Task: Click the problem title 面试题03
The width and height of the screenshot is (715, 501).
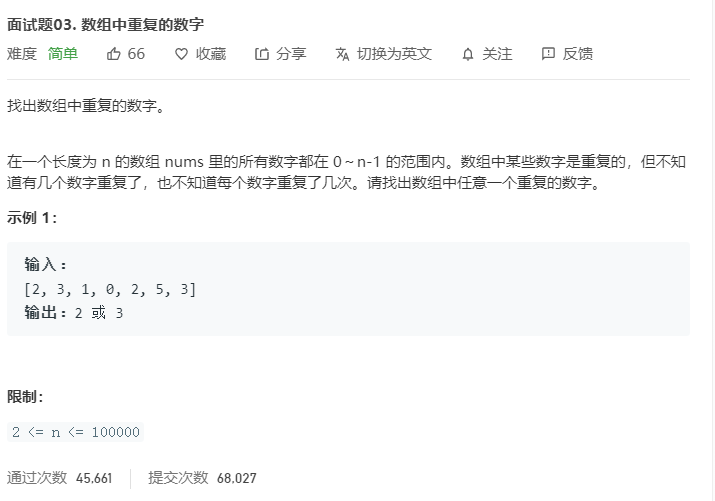Action: click(105, 24)
